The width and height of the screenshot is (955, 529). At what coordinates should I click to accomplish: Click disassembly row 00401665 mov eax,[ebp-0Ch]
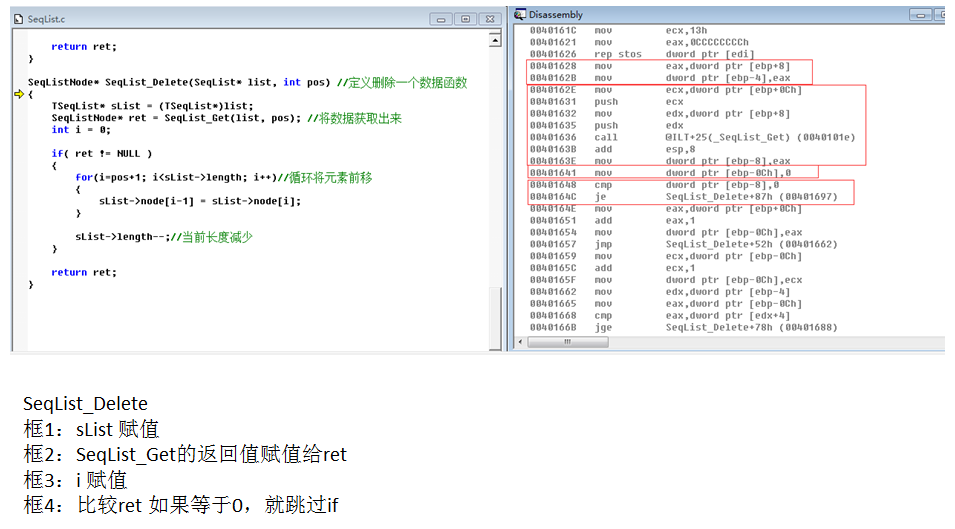tap(666, 303)
